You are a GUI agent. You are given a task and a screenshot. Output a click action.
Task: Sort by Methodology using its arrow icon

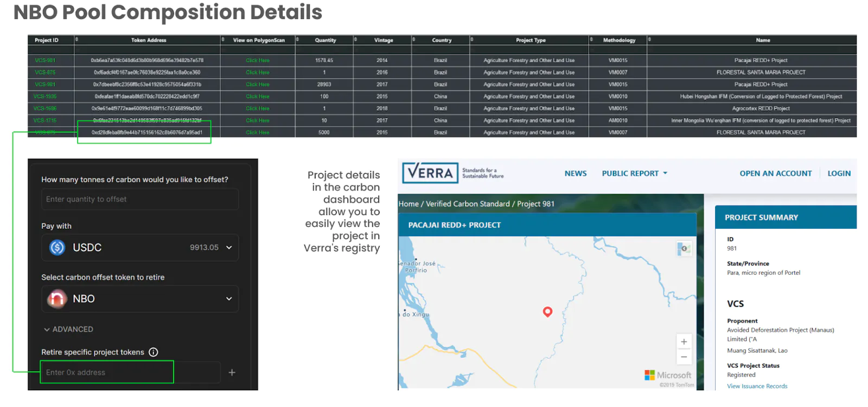591,40
